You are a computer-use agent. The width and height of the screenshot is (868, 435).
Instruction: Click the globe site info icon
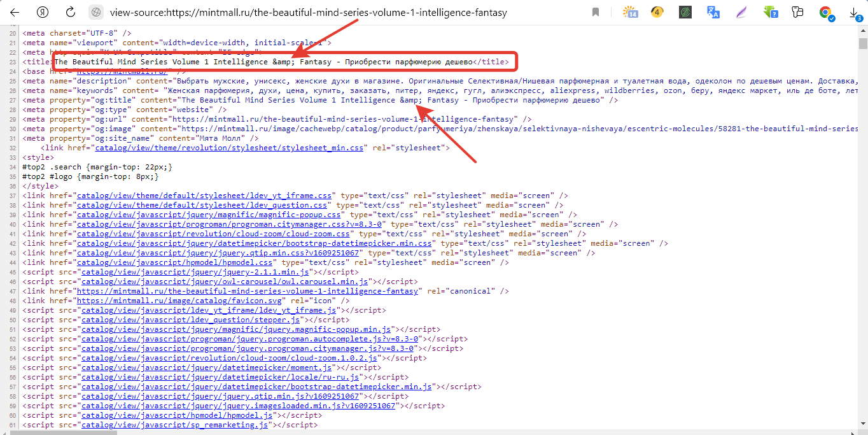95,12
